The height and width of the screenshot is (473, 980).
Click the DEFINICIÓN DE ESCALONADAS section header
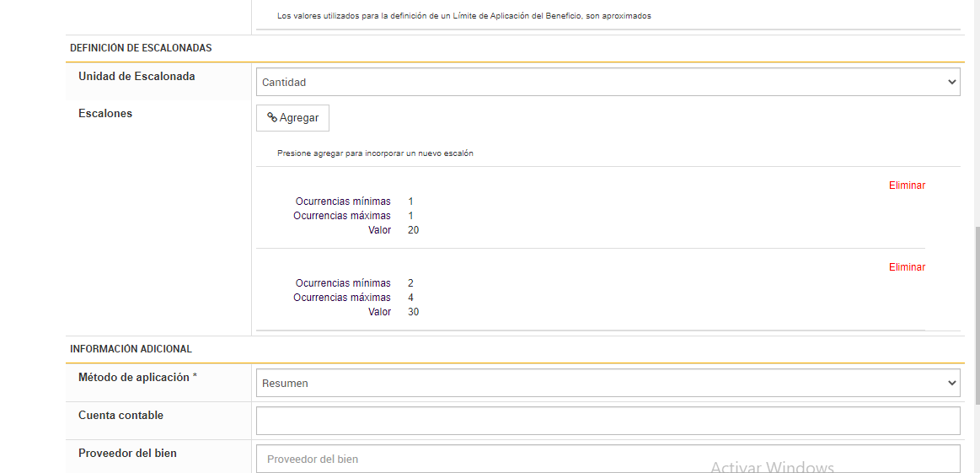[x=141, y=48]
